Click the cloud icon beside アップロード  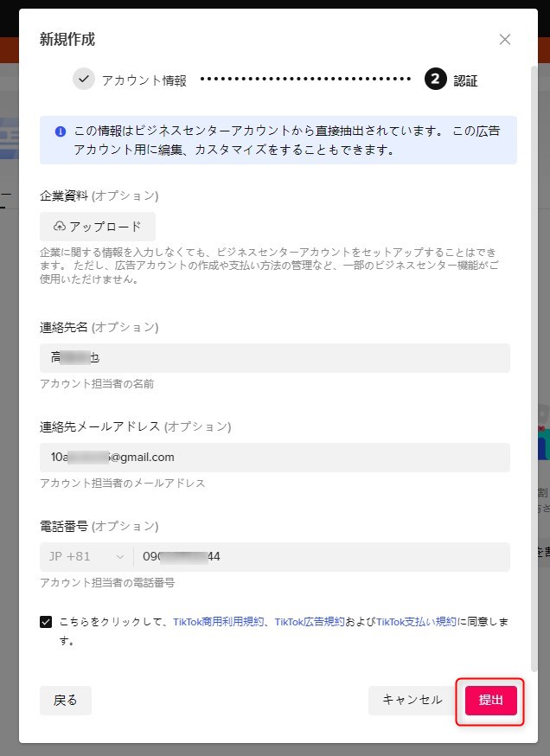[x=60, y=227]
